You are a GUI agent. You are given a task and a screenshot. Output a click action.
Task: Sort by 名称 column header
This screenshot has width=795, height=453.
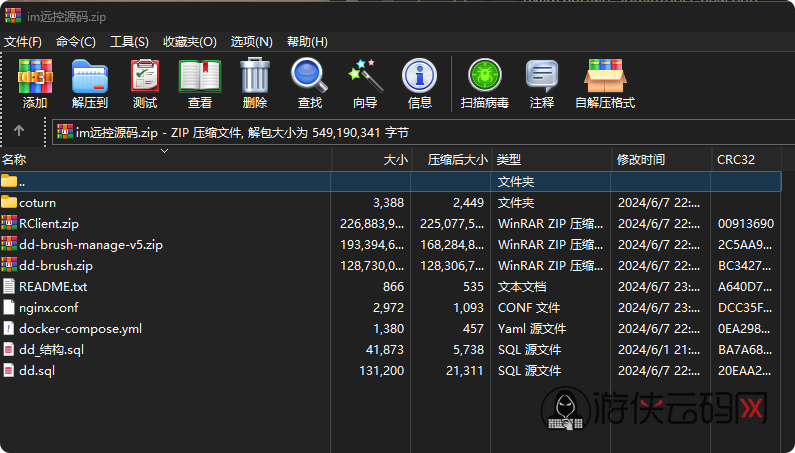tap(14, 160)
